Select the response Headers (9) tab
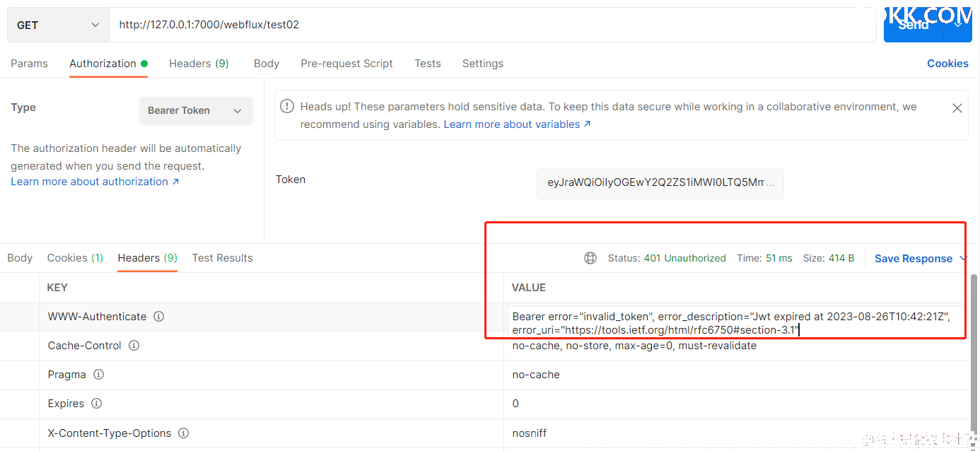Image resolution: width=980 pixels, height=451 pixels. [x=147, y=258]
